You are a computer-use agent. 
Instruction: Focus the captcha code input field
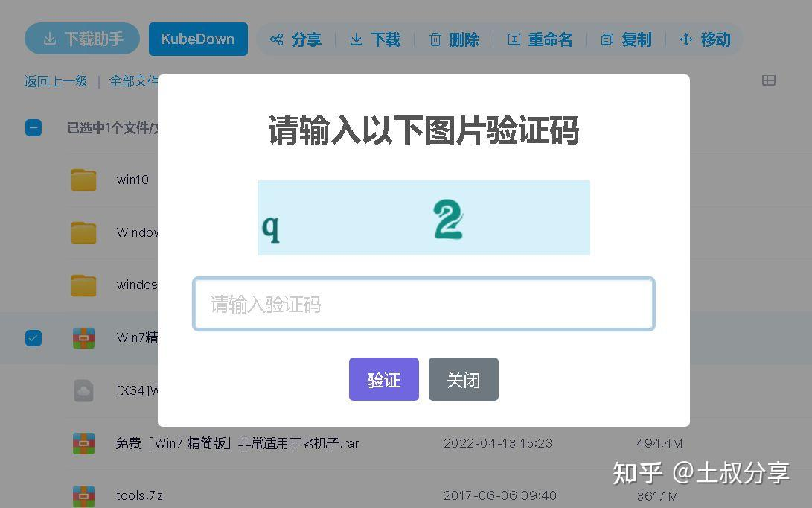(x=423, y=304)
